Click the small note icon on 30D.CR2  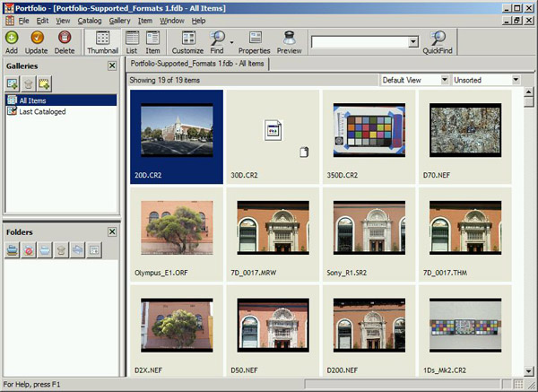[x=304, y=152]
